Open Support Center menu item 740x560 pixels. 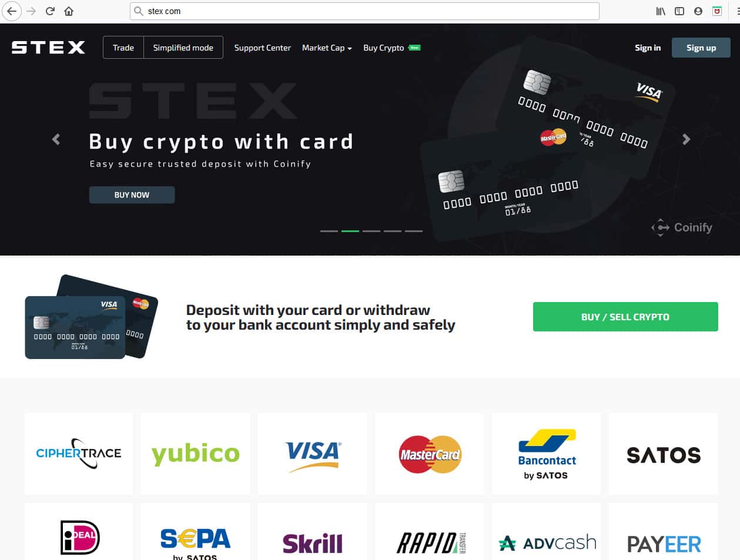pyautogui.click(x=263, y=48)
